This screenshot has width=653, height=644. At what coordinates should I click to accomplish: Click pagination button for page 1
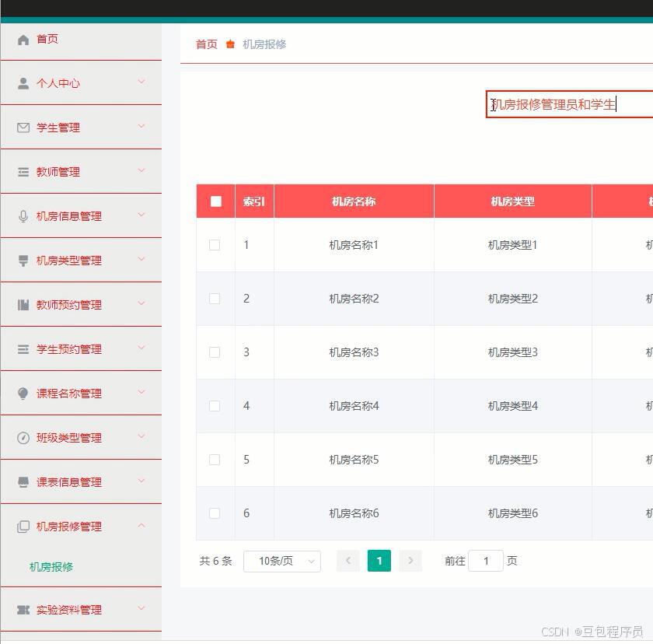(x=379, y=560)
